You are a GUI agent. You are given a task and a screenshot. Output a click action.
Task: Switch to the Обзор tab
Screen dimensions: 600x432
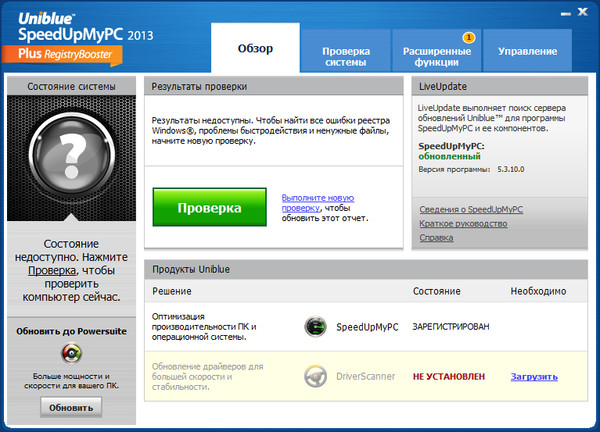coord(255,49)
